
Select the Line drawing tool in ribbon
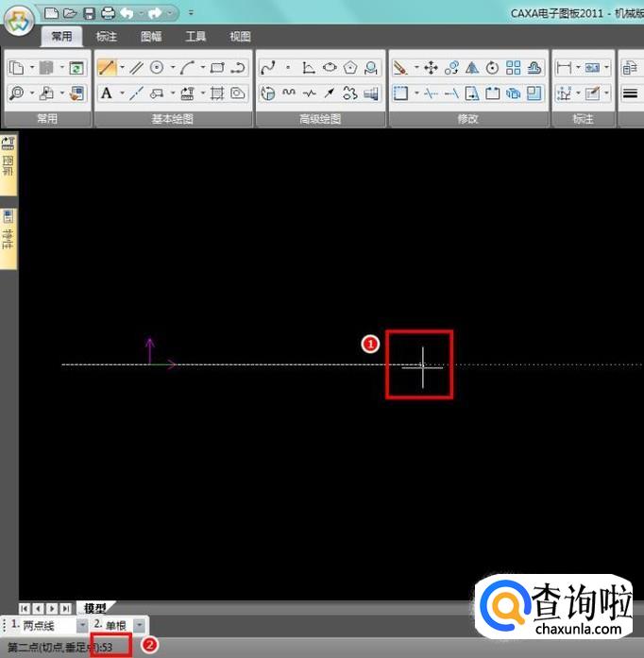[x=107, y=68]
